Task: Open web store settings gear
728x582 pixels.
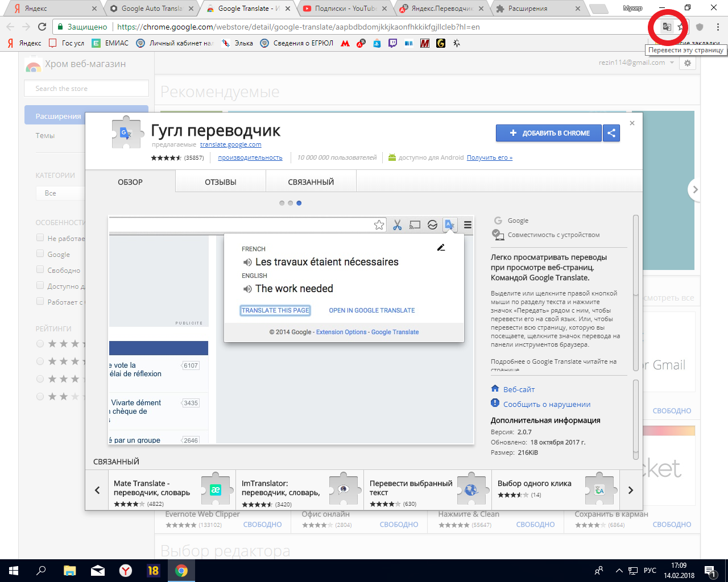Action: [x=688, y=63]
